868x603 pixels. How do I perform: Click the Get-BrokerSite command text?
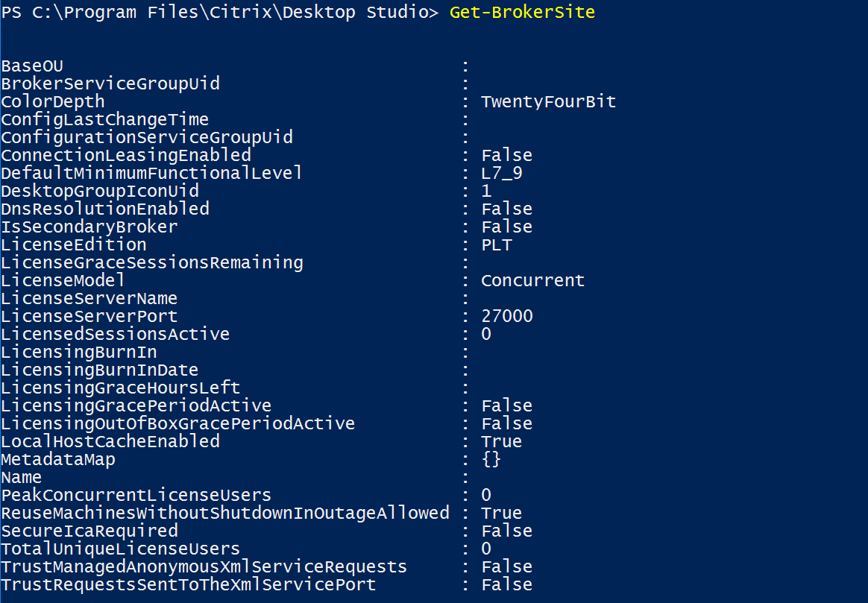click(x=522, y=13)
